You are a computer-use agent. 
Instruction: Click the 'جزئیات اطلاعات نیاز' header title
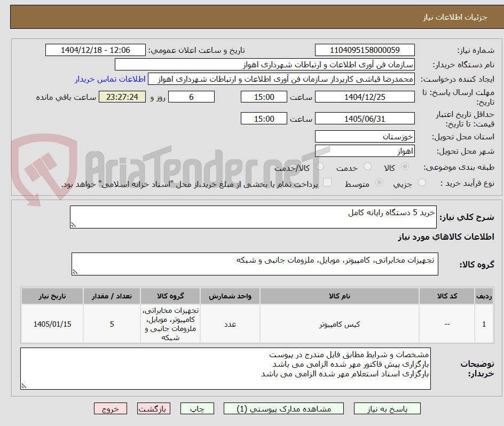pyautogui.click(x=455, y=17)
